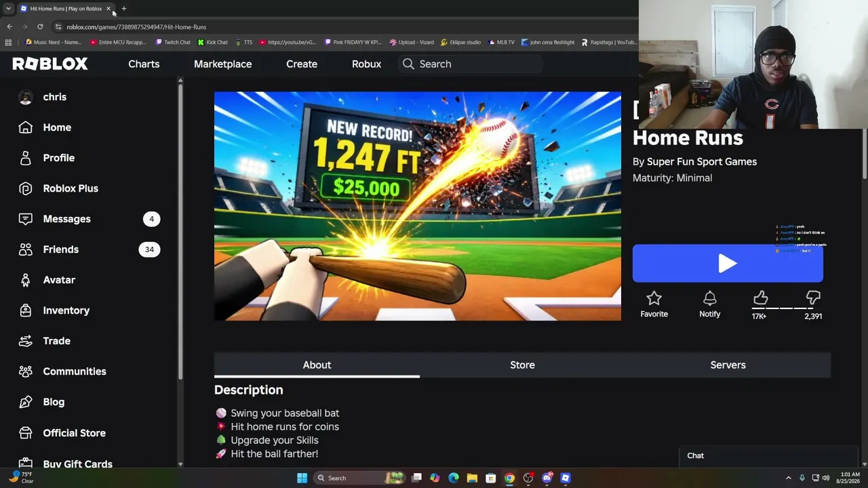Open the MLB TV bookmark

tap(501, 42)
